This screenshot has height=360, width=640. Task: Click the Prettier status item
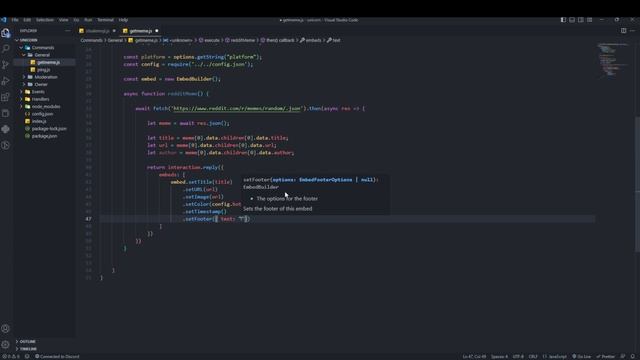coord(605,356)
